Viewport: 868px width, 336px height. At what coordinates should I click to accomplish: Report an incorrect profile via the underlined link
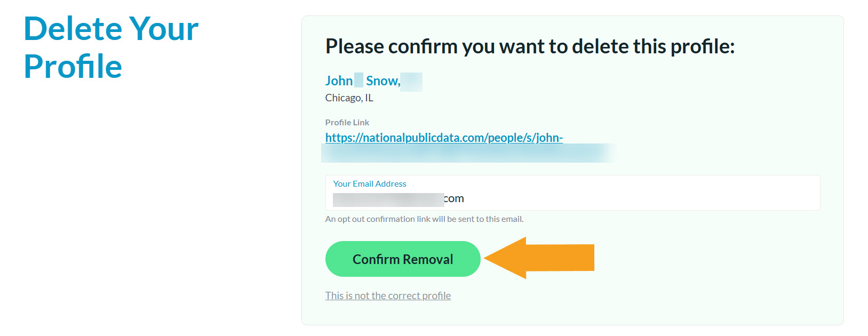pyautogui.click(x=388, y=295)
